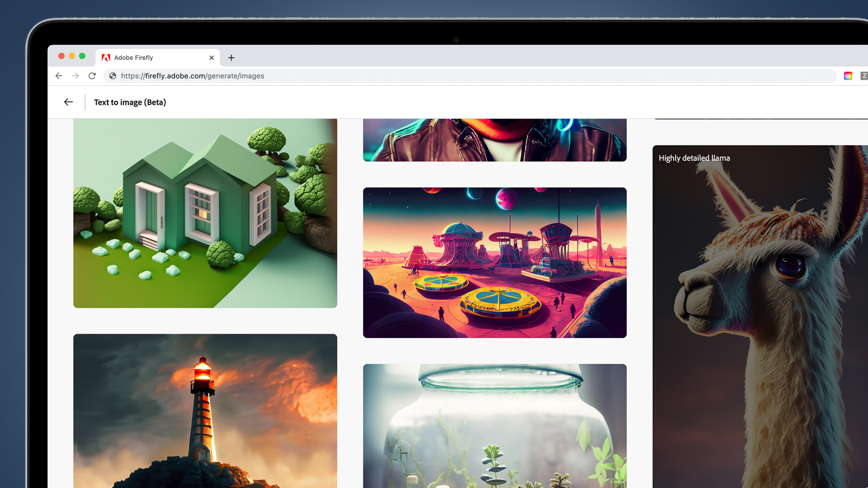The width and height of the screenshot is (868, 488).
Task: Click the new tab plus button
Action: [x=232, y=57]
